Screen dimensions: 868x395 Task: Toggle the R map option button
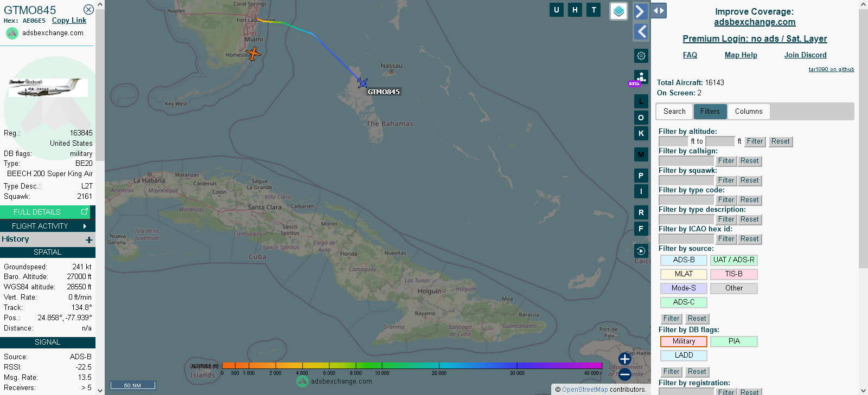coord(641,212)
